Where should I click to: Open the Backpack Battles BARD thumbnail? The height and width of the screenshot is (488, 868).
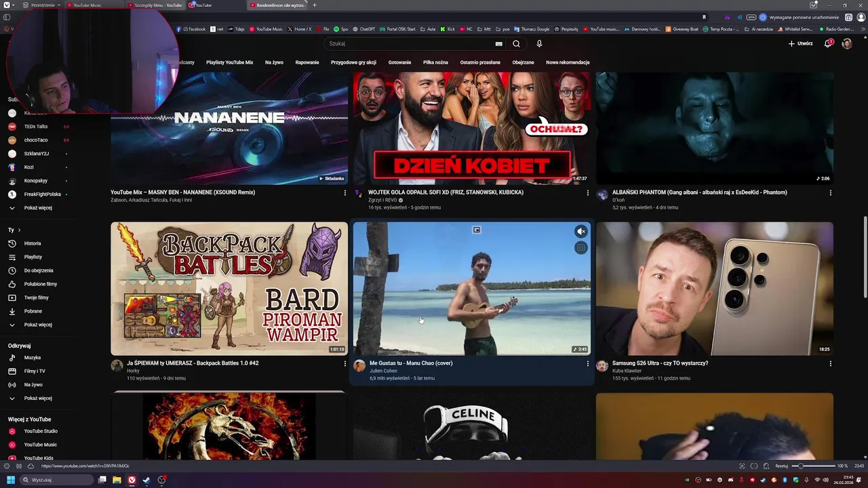229,289
